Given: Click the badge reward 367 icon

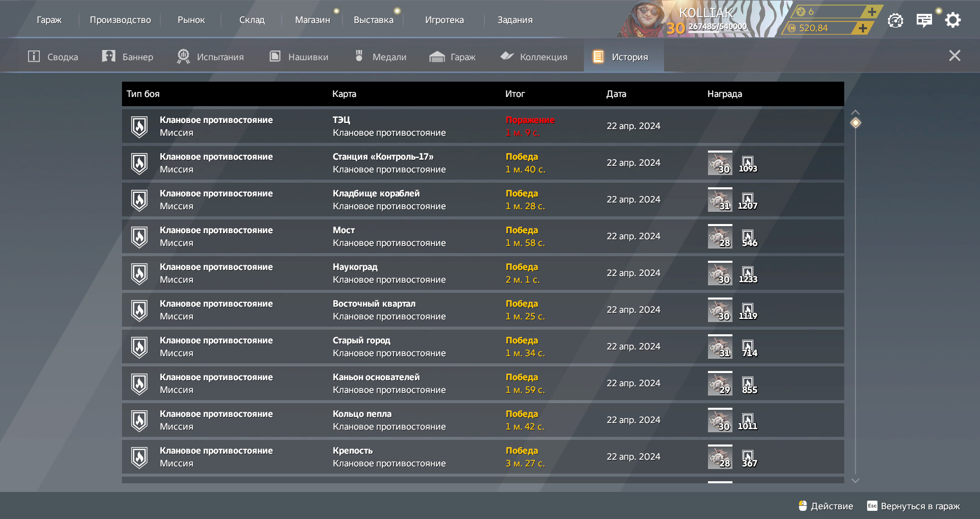Looking at the screenshot, I should [749, 458].
